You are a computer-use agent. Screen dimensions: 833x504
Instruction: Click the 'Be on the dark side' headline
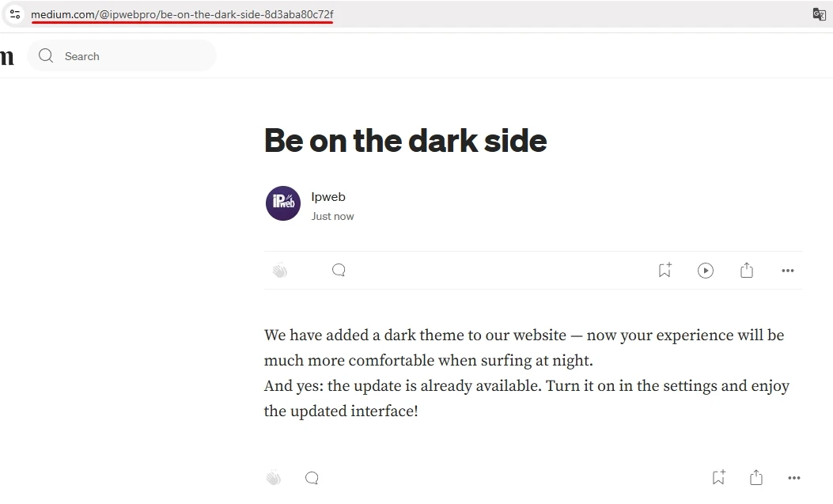[405, 141]
